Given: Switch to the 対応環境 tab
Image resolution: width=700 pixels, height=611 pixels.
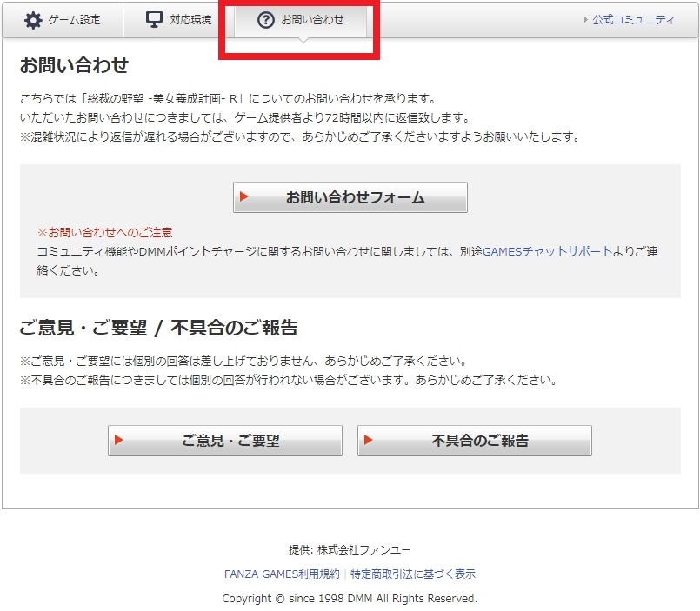Looking at the screenshot, I should coord(179,20).
